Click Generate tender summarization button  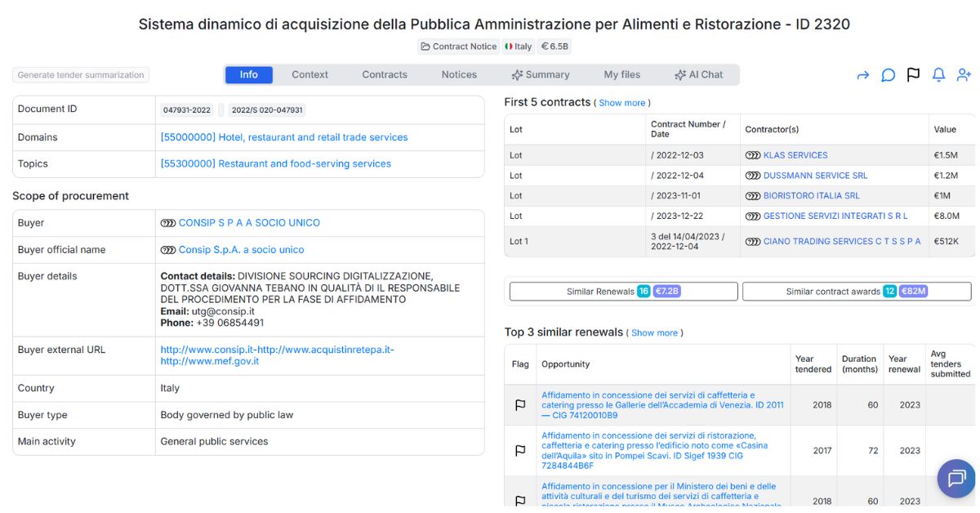click(x=81, y=75)
